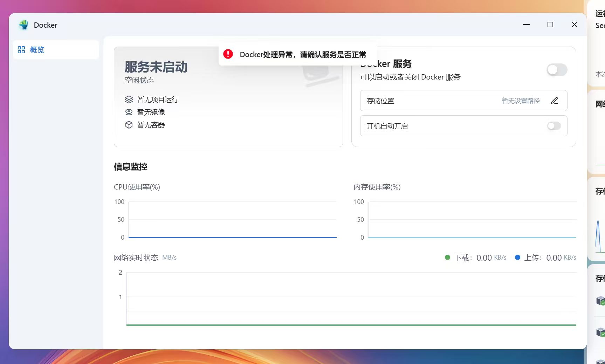Click the edit pencil for 存储位置
The image size is (605, 364).
[x=554, y=101]
